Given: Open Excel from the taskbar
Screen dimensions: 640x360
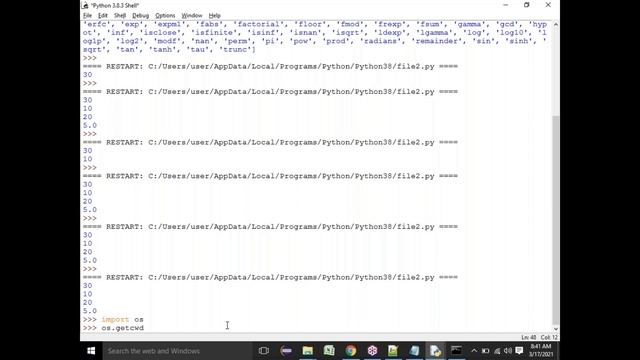Looking at the screenshot, I should click(329, 351).
